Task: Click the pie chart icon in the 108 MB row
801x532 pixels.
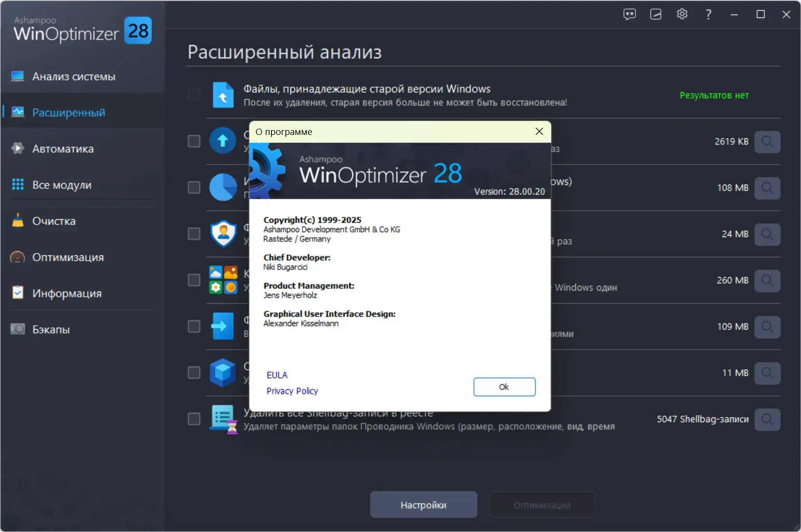Action: pos(223,187)
